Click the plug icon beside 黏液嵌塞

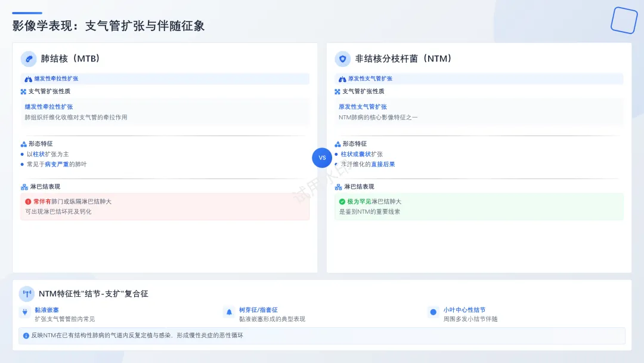(24, 312)
